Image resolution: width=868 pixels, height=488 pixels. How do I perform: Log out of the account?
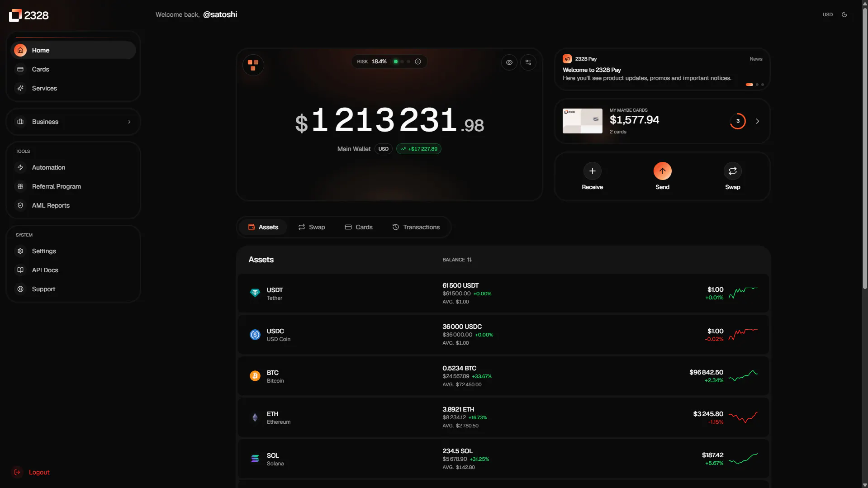pos(31,472)
